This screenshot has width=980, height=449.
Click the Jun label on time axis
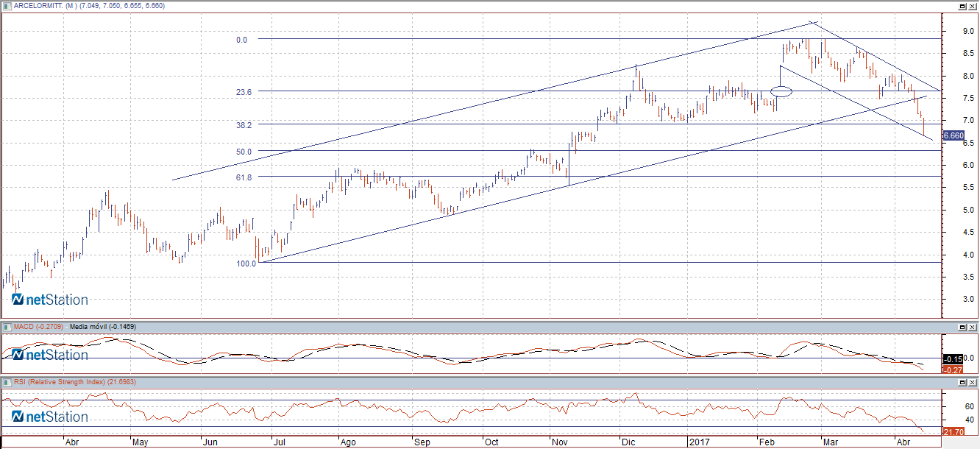coord(210,442)
